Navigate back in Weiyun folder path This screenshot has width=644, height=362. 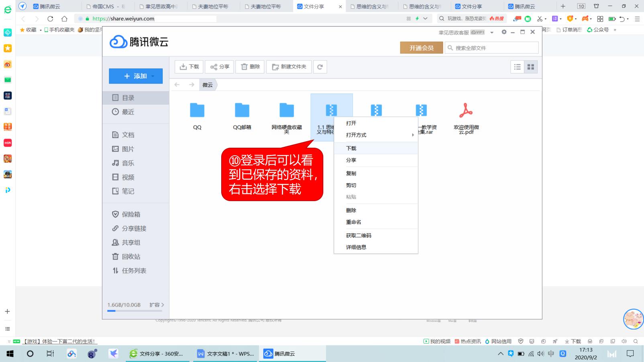tap(177, 85)
